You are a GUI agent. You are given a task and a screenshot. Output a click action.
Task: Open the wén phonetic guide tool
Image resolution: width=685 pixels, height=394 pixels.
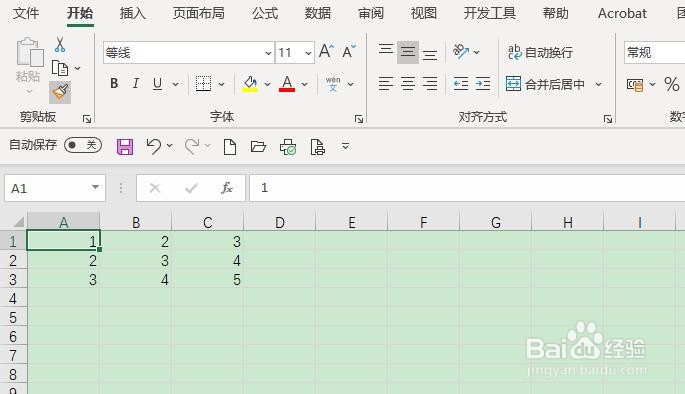click(x=333, y=84)
